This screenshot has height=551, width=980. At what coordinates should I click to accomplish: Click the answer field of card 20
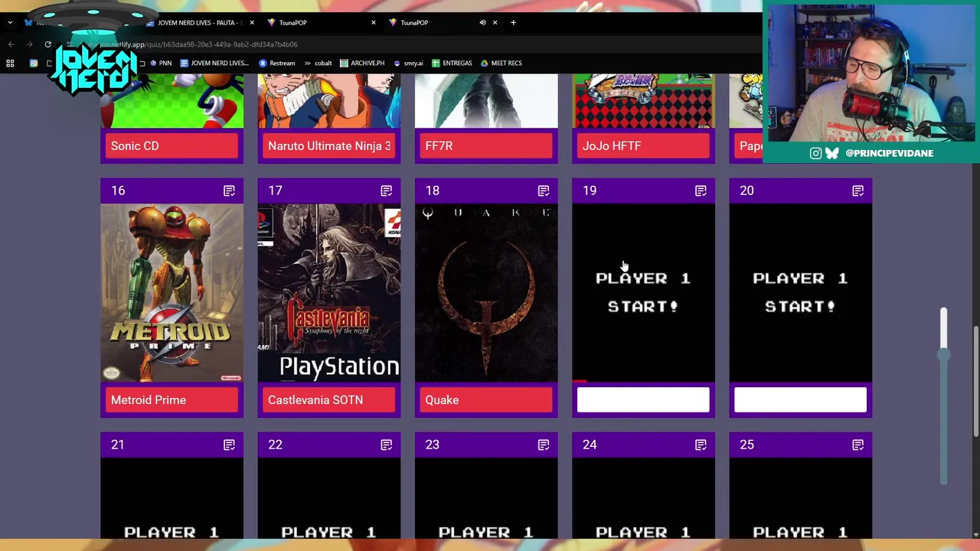pyautogui.click(x=800, y=399)
